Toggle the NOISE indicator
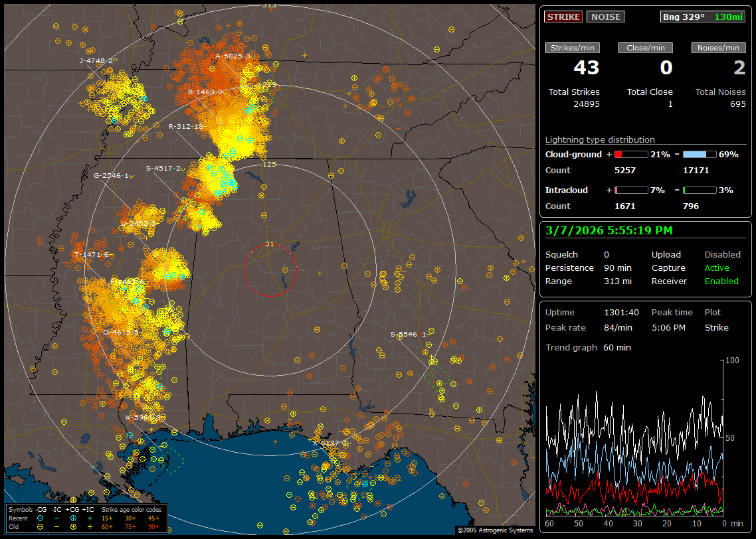 (605, 17)
